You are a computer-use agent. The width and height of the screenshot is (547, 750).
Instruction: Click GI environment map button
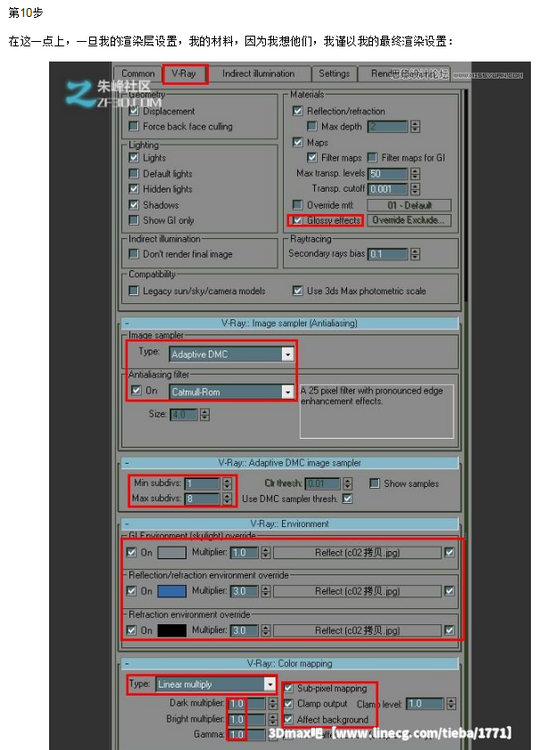click(357, 552)
